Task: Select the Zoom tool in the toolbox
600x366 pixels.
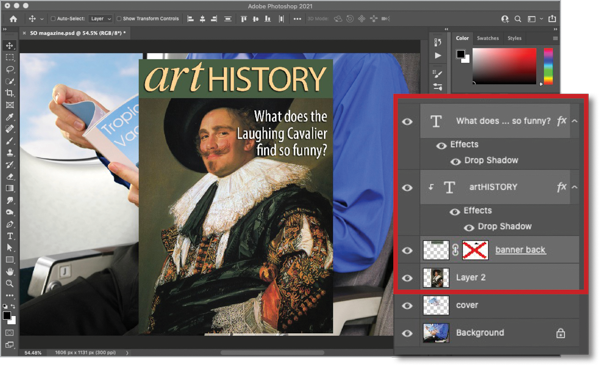Action: point(10,283)
